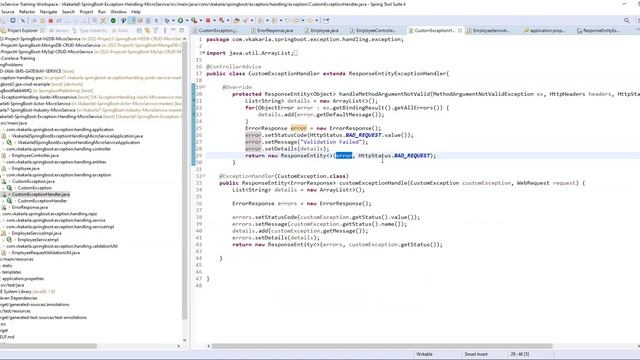Click the Project Explorer filter funnel icon
The height and width of the screenshot is (360, 640).
click(x=156, y=30)
